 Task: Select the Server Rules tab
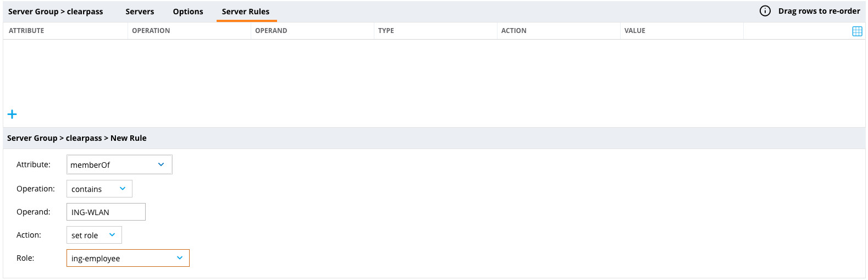pyautogui.click(x=246, y=12)
